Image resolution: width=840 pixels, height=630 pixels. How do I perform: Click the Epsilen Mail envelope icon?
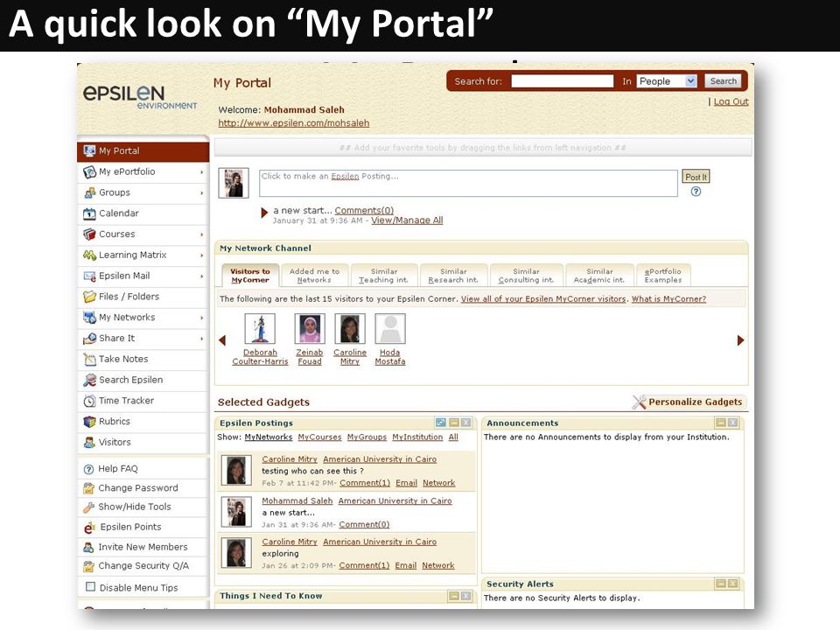[x=89, y=276]
